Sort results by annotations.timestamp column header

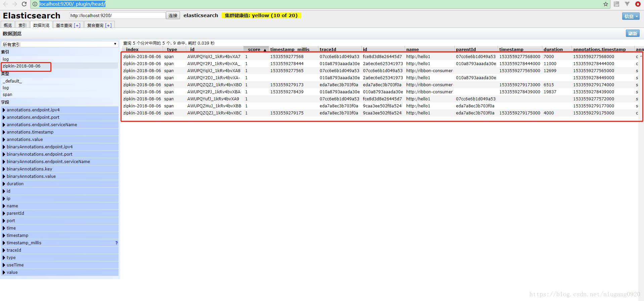point(603,49)
